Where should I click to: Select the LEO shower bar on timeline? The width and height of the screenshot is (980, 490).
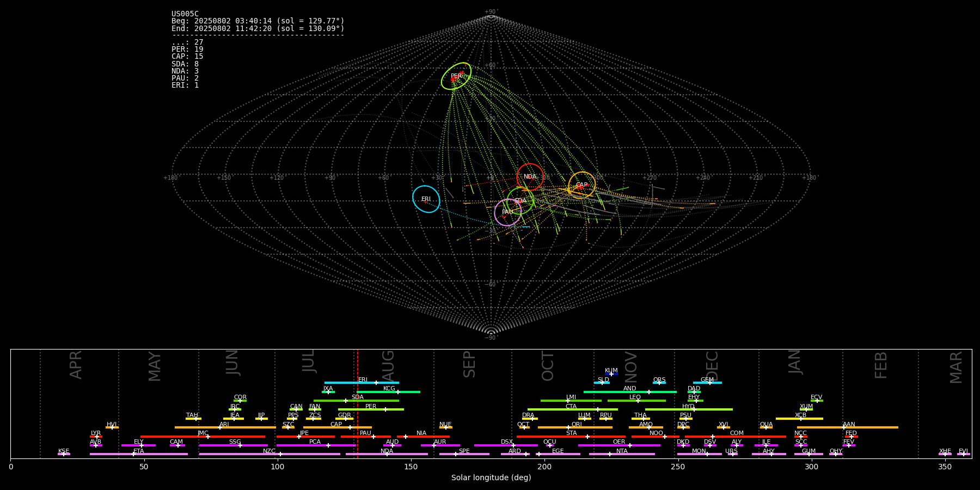(636, 401)
